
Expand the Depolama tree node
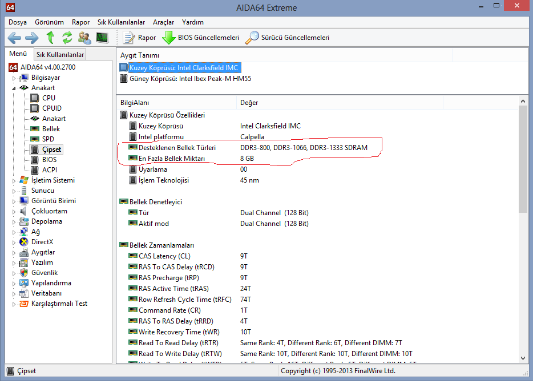pos(14,222)
